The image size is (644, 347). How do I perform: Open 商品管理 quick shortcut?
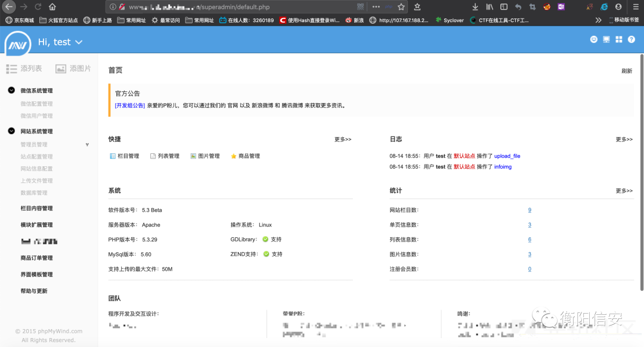pos(245,156)
